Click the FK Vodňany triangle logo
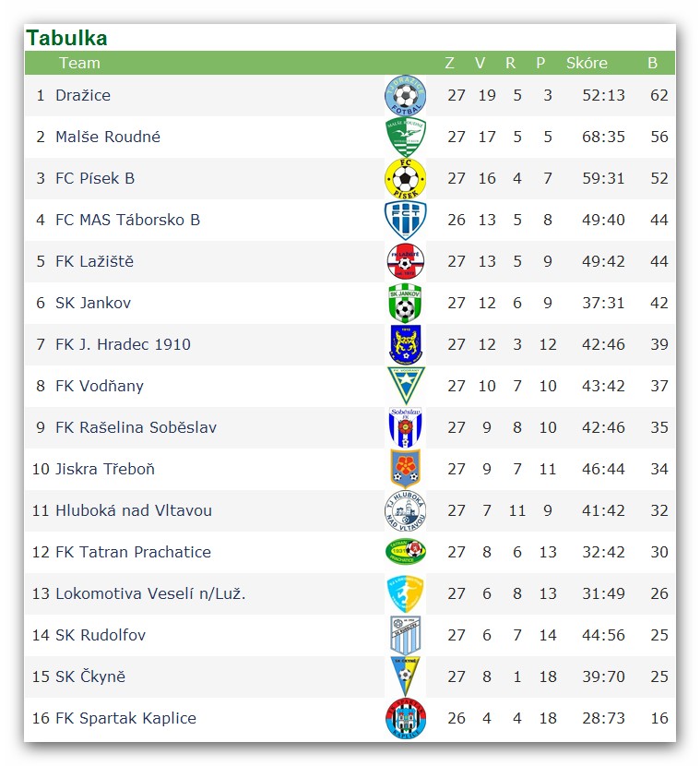The width and height of the screenshot is (700, 766). pos(406,386)
